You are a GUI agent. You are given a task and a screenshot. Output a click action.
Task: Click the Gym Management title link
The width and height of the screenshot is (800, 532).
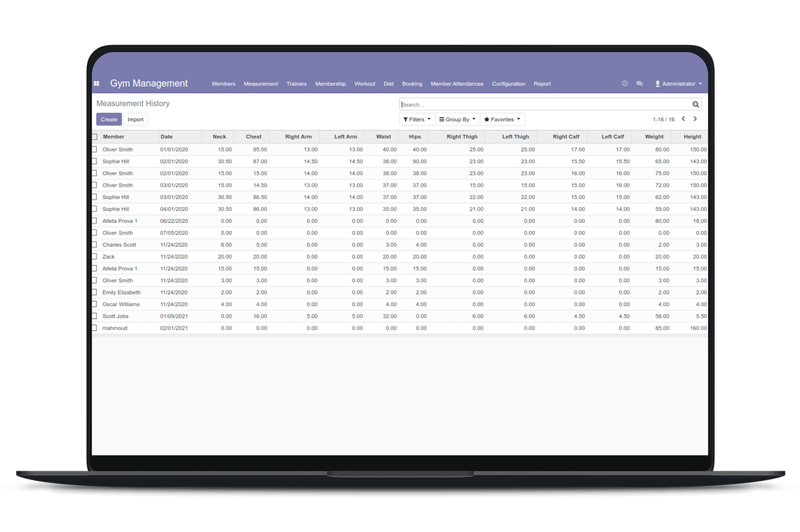click(149, 84)
